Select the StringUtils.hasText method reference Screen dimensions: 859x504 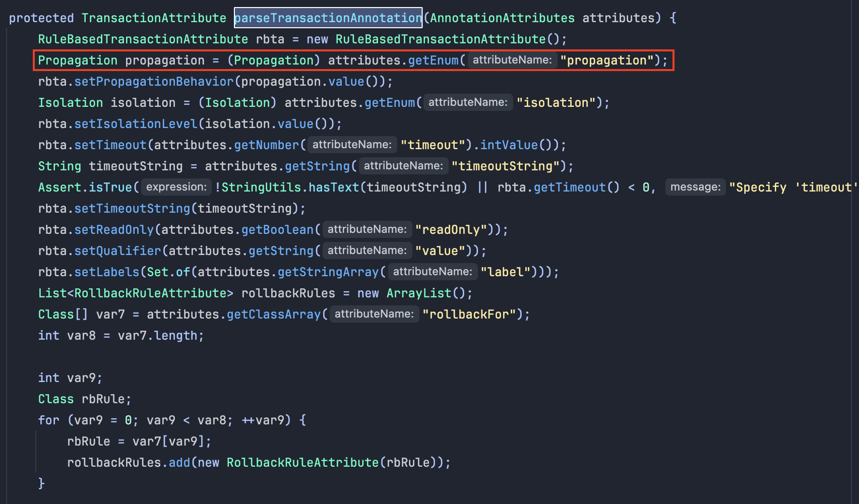pos(290,187)
